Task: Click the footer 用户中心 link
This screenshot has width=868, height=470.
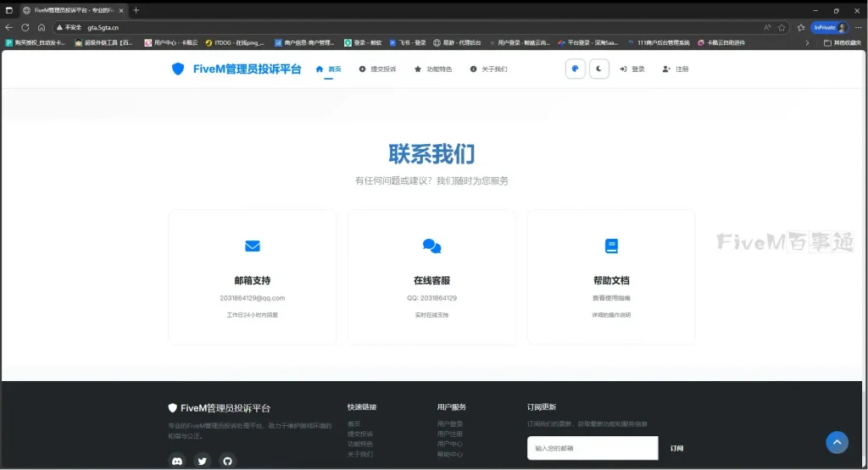Action: pos(450,444)
